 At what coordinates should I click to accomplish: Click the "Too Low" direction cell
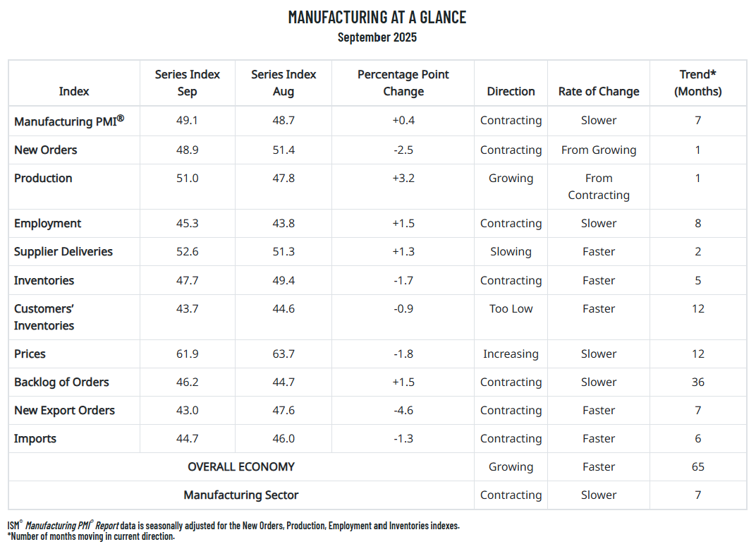(x=511, y=308)
